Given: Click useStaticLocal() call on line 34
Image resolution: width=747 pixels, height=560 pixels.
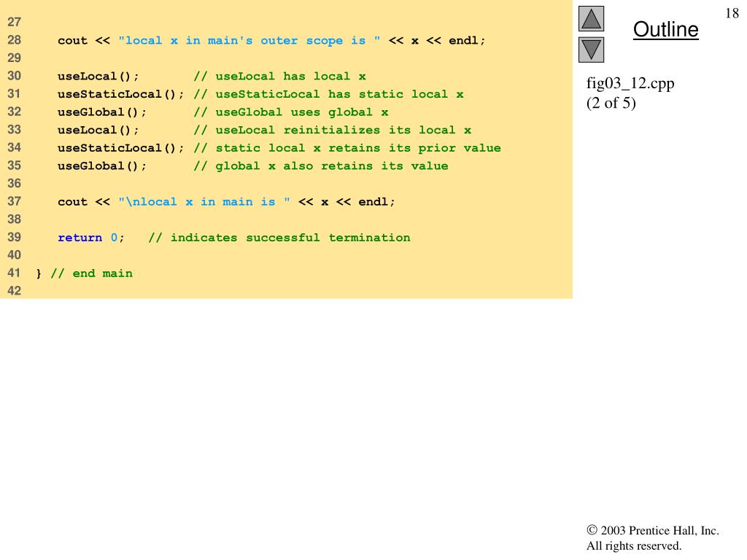Looking at the screenshot, I should point(120,148).
